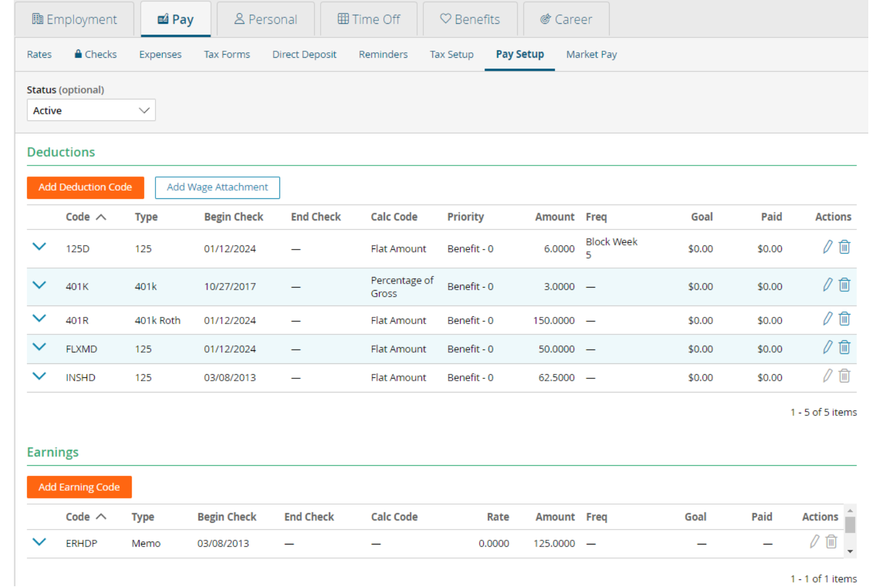Delete the 401R deduction row
The width and height of the screenshot is (882, 588).
tap(844, 319)
